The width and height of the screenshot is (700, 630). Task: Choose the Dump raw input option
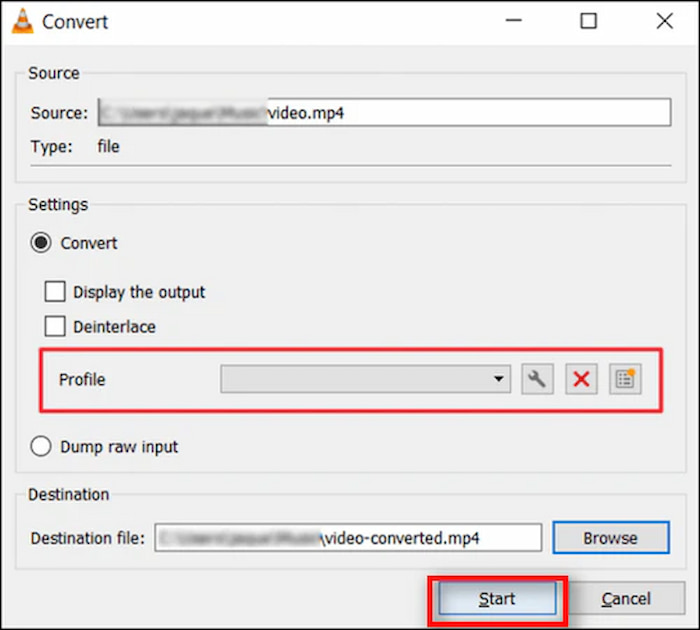tap(42, 447)
